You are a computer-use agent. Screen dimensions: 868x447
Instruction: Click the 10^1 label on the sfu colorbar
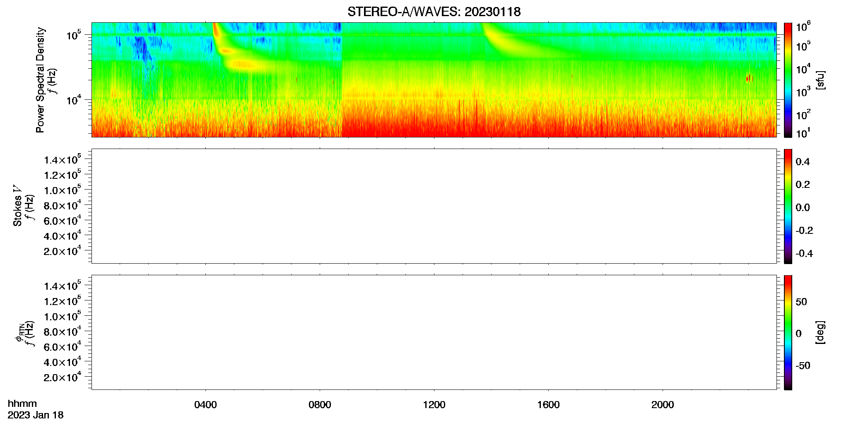coord(803,133)
